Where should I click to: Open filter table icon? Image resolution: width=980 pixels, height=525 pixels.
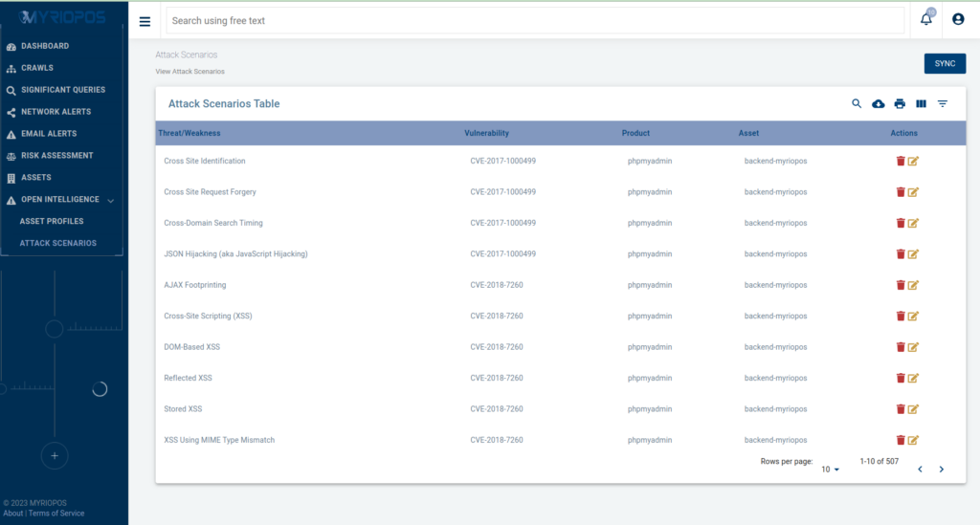pyautogui.click(x=943, y=103)
